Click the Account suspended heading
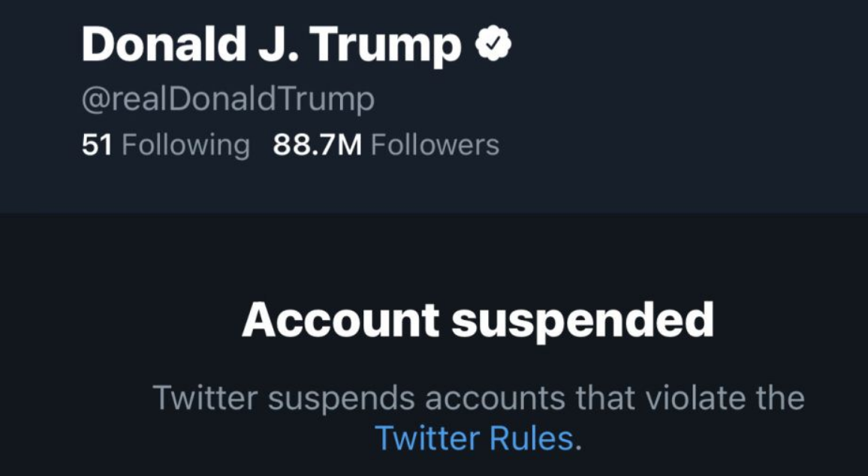This screenshot has width=868, height=476. click(478, 321)
